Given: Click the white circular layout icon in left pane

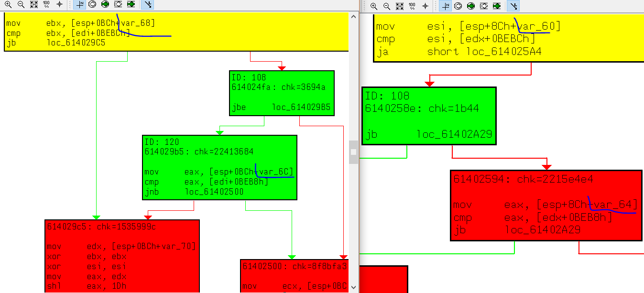Looking at the screenshot, I should [92, 4].
